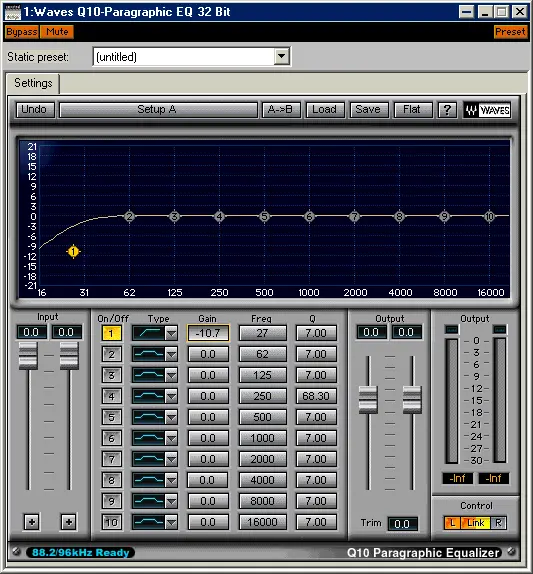Select band 10 node on the curve
Viewport: 533px width, 574px height.
[x=489, y=217]
